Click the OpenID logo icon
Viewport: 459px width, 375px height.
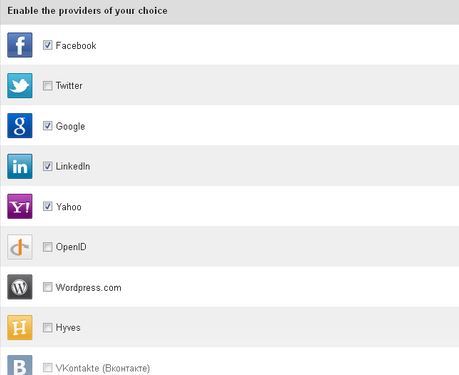click(20, 247)
